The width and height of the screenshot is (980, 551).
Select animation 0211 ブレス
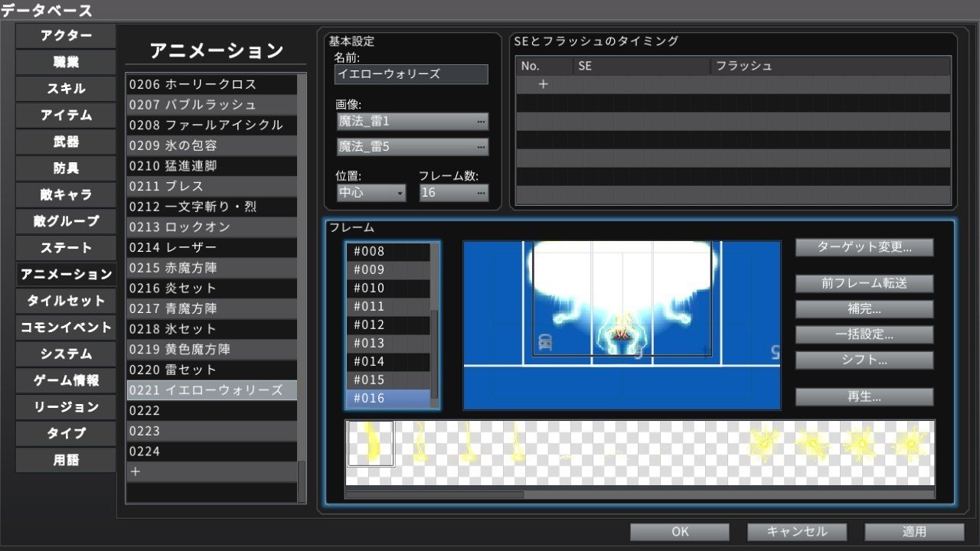pyautogui.click(x=211, y=186)
